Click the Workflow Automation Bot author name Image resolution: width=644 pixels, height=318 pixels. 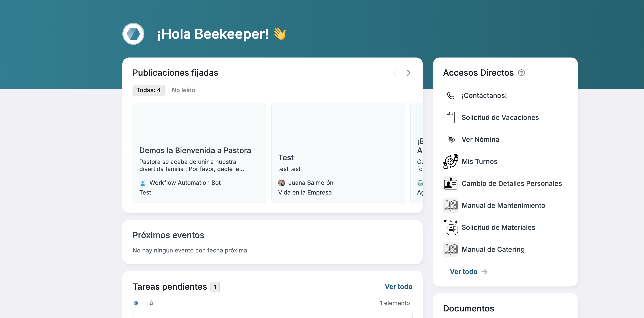pos(185,183)
